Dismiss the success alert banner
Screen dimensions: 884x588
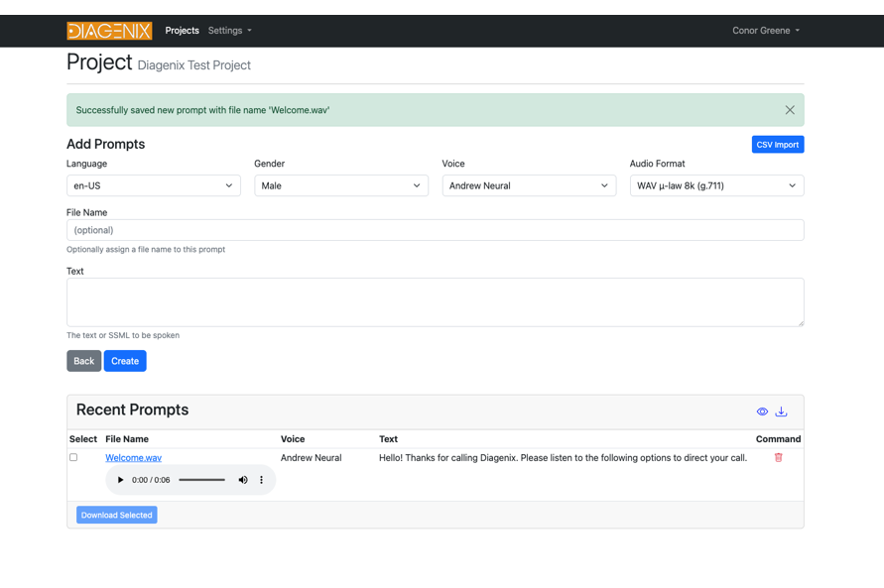pyautogui.click(x=790, y=110)
